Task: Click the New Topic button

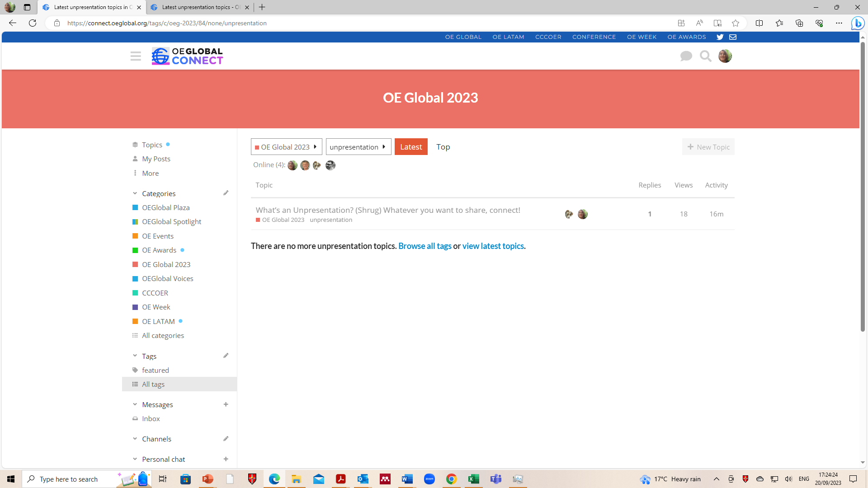Action: coord(708,147)
